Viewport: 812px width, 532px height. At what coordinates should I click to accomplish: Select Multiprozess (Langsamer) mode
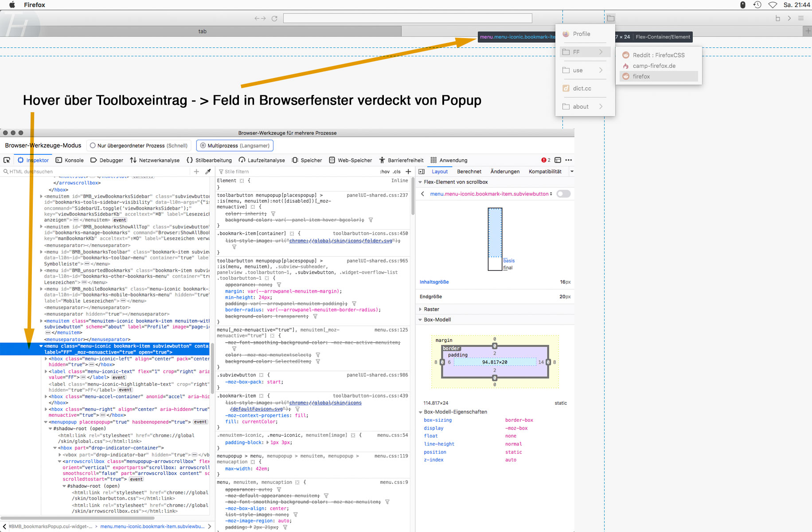tap(235, 145)
